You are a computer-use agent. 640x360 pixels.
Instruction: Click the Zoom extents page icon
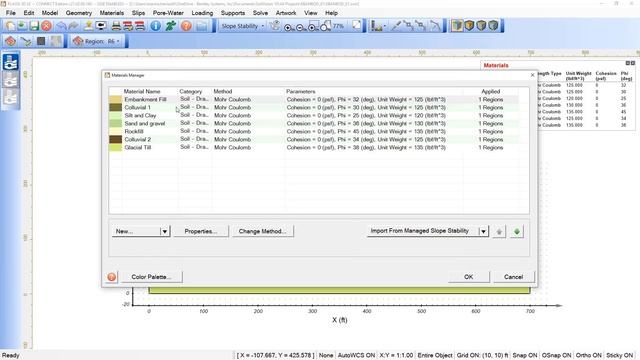[356, 26]
